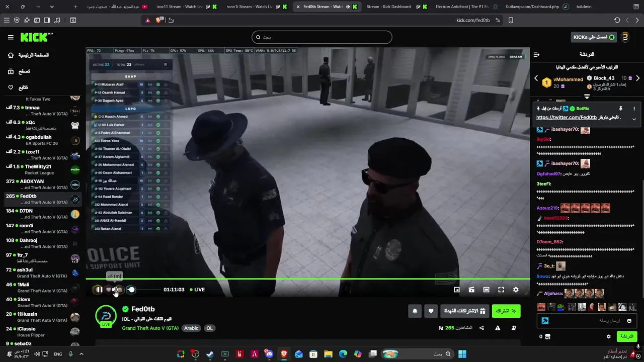Open TheWitty21 channel in sidebar
644x362 pixels.
click(x=42, y=169)
